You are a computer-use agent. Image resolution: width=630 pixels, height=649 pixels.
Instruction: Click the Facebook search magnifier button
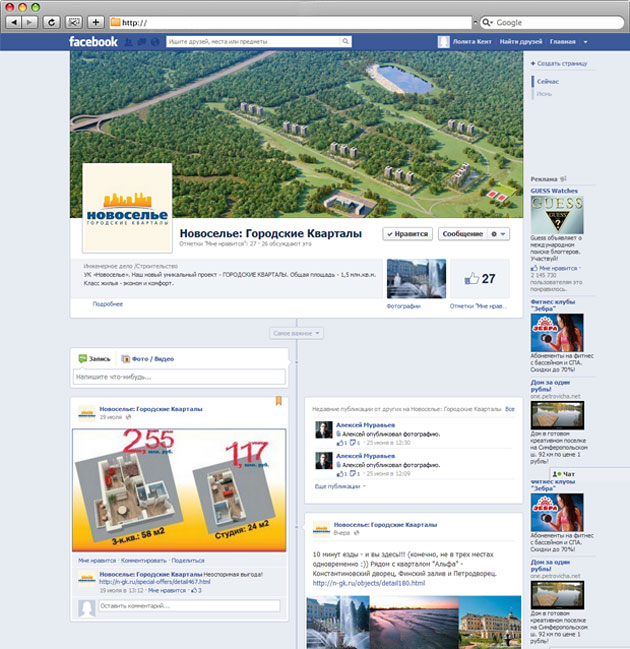click(345, 41)
